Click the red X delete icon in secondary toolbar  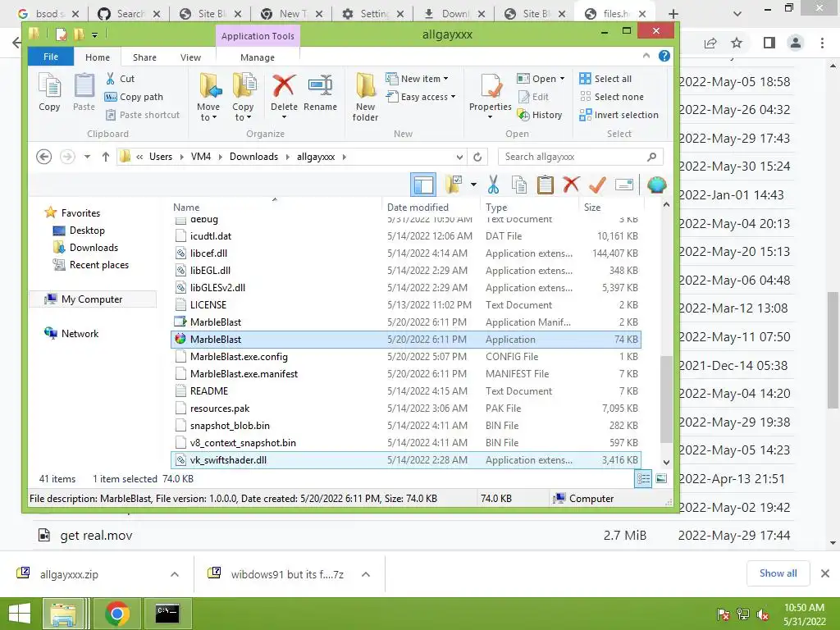pyautogui.click(x=571, y=185)
